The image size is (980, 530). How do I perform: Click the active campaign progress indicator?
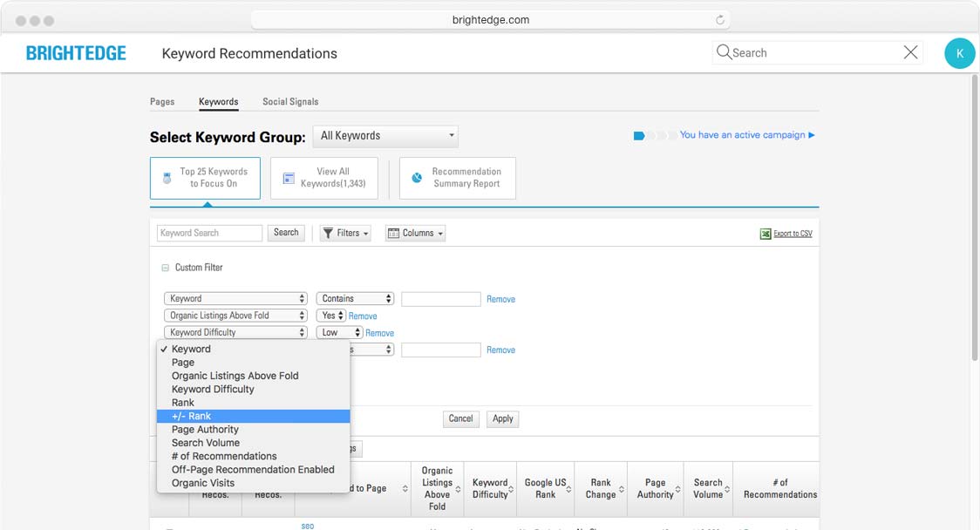(x=654, y=135)
